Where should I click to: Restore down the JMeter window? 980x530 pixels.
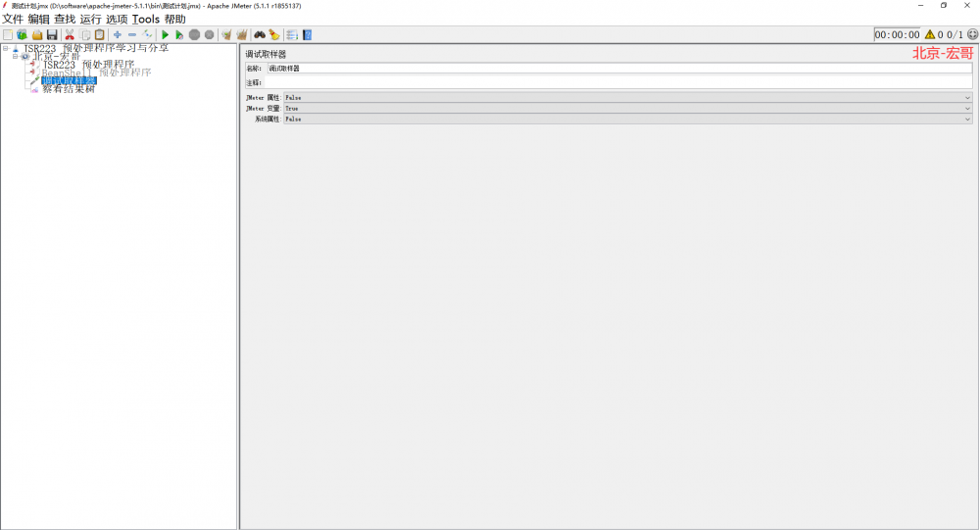[944, 6]
